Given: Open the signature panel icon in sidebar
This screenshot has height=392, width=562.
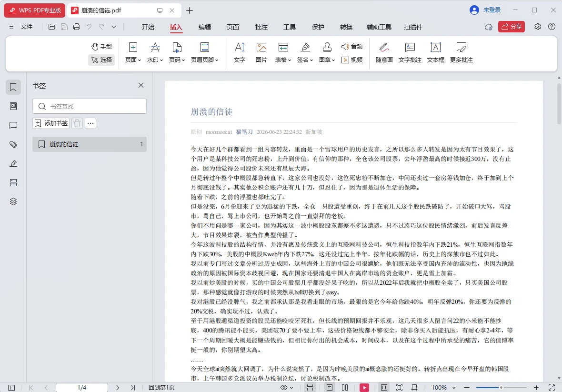Looking at the screenshot, I should point(13,163).
